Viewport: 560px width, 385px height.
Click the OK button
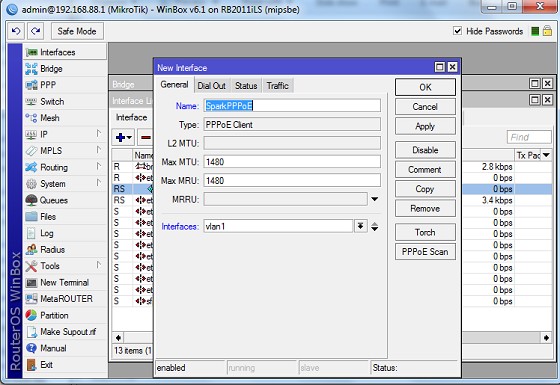click(x=425, y=87)
